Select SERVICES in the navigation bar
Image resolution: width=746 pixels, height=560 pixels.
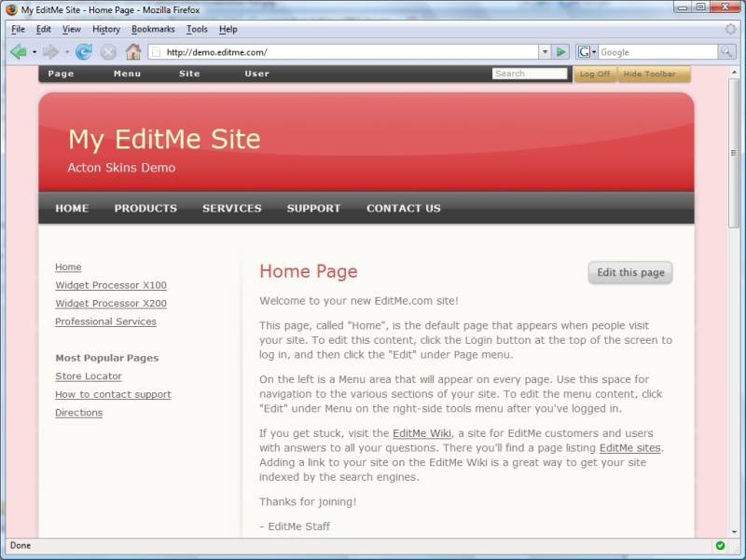pyautogui.click(x=231, y=208)
